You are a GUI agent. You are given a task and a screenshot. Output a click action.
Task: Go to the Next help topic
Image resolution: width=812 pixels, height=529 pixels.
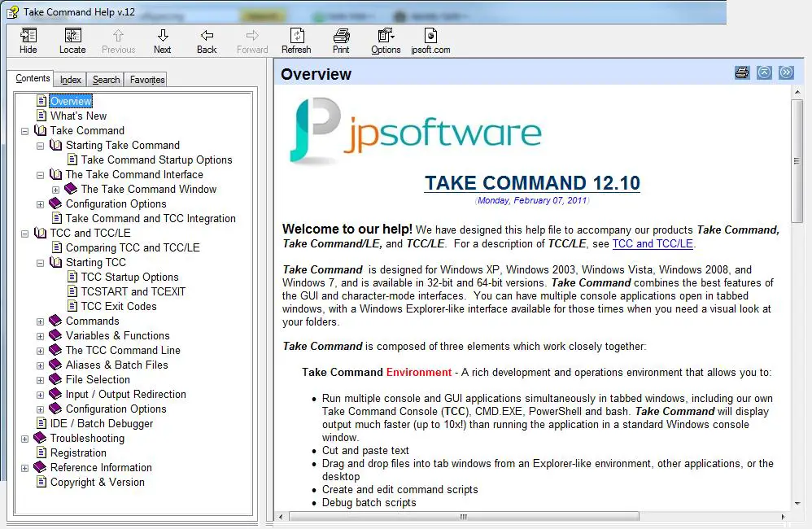pyautogui.click(x=162, y=41)
